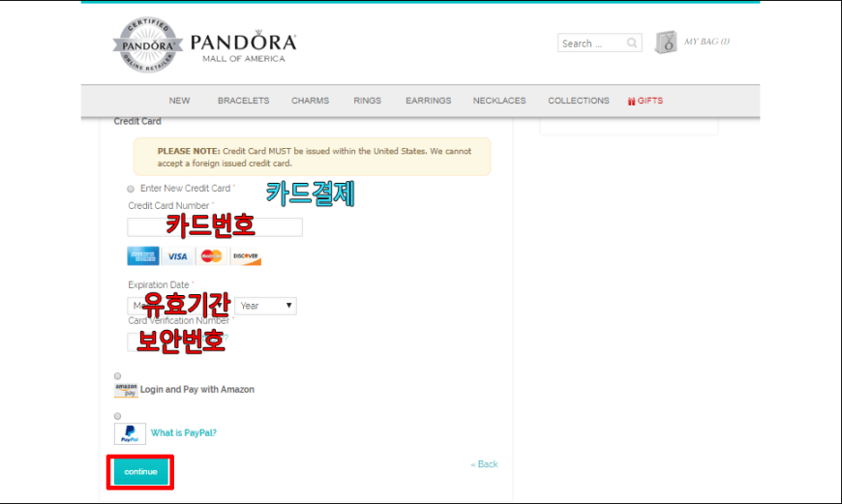Click the Back link
The height and width of the screenshot is (504, 842).
pos(484,464)
